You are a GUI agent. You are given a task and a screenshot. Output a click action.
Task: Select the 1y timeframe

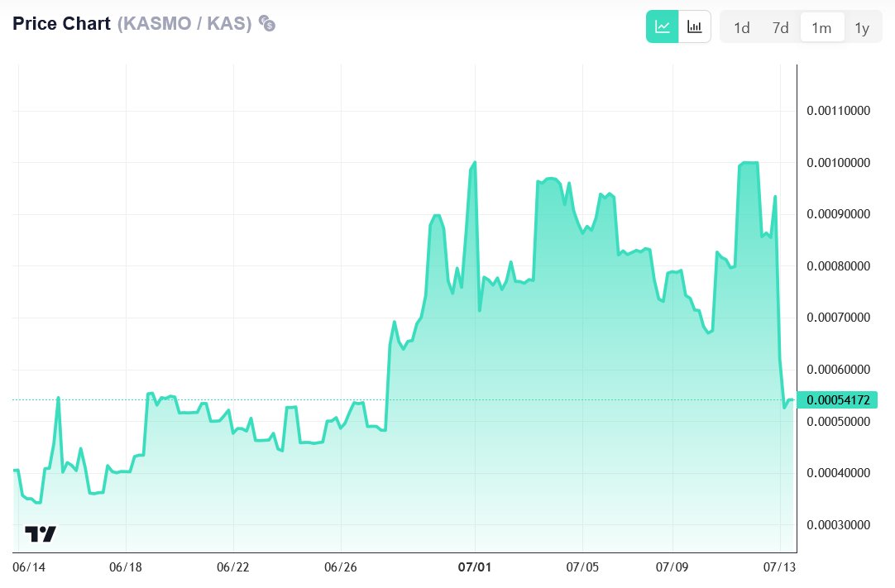pyautogui.click(x=862, y=28)
